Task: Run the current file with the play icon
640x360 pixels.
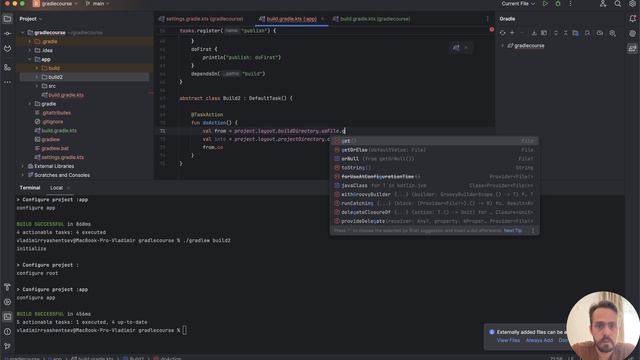Action: tap(545, 4)
